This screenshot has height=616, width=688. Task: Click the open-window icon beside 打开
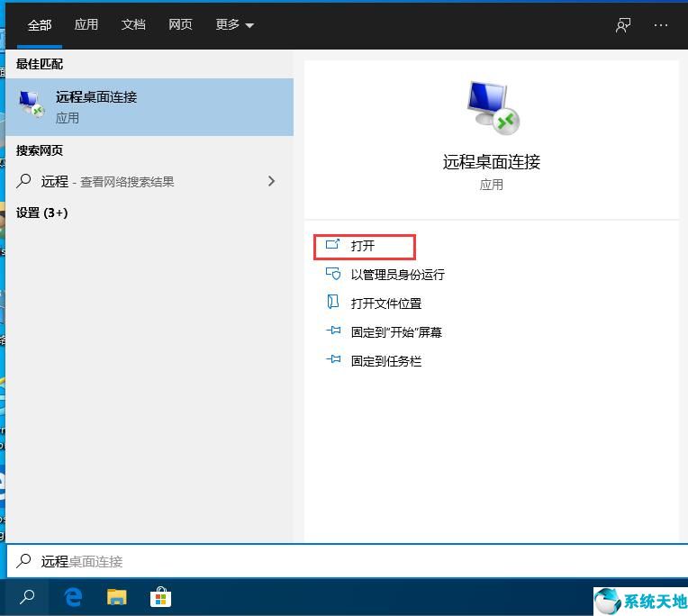coord(332,244)
